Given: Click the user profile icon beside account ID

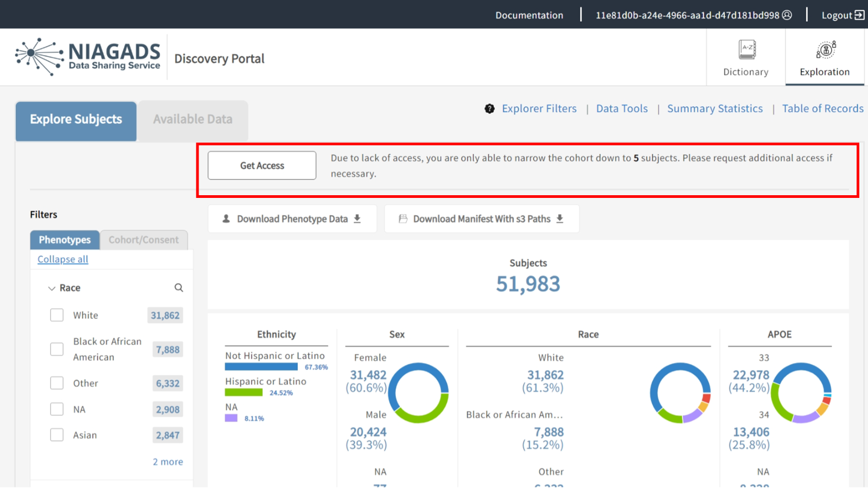Looking at the screenshot, I should point(787,15).
